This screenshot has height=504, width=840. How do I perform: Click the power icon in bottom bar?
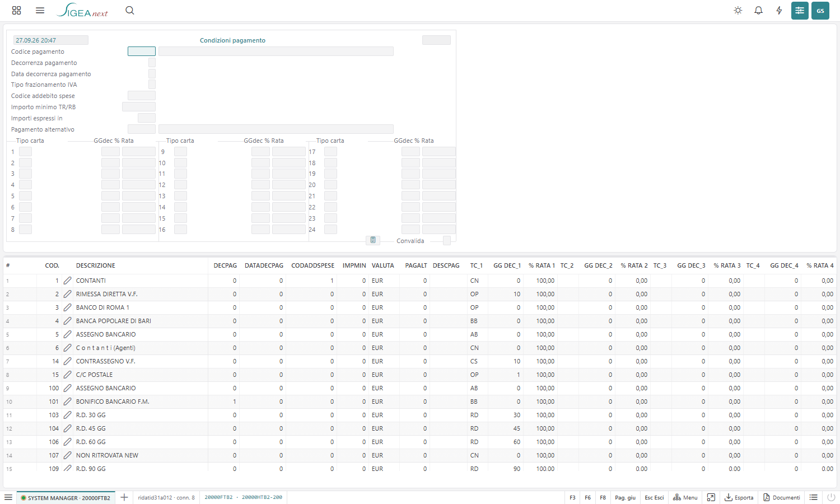click(x=831, y=497)
